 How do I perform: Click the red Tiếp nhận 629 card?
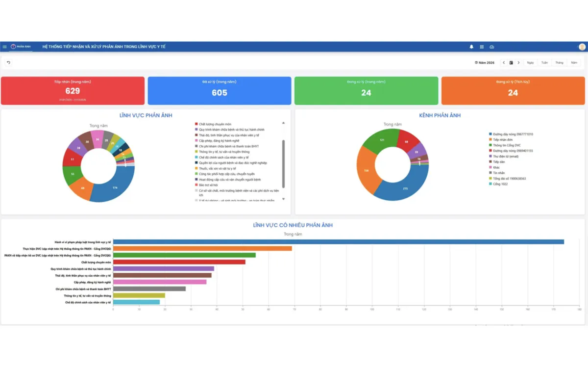coord(73,91)
